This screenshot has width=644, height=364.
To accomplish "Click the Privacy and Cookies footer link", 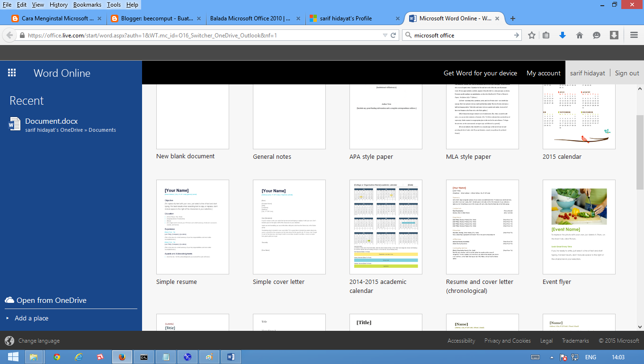I will 508,340.
